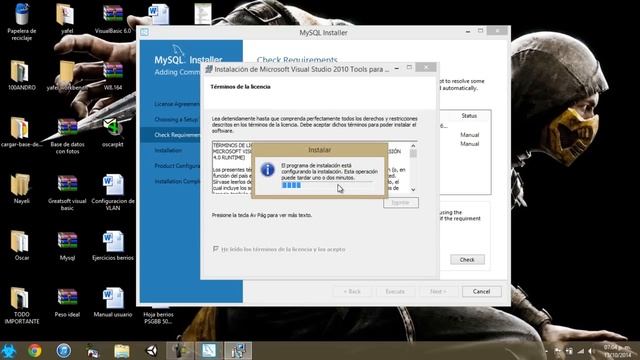Switch to MySQL Installer taskbar button
The width and height of the screenshot is (640, 360).
pyautogui.click(x=209, y=351)
